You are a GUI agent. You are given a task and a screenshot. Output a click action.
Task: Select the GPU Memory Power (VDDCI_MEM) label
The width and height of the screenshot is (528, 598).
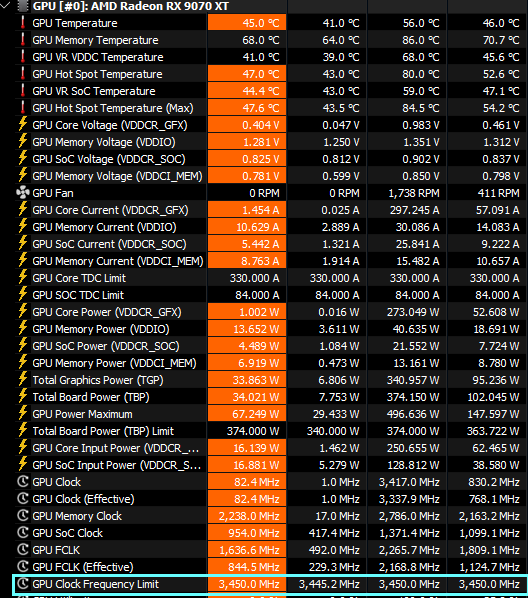pos(114,363)
